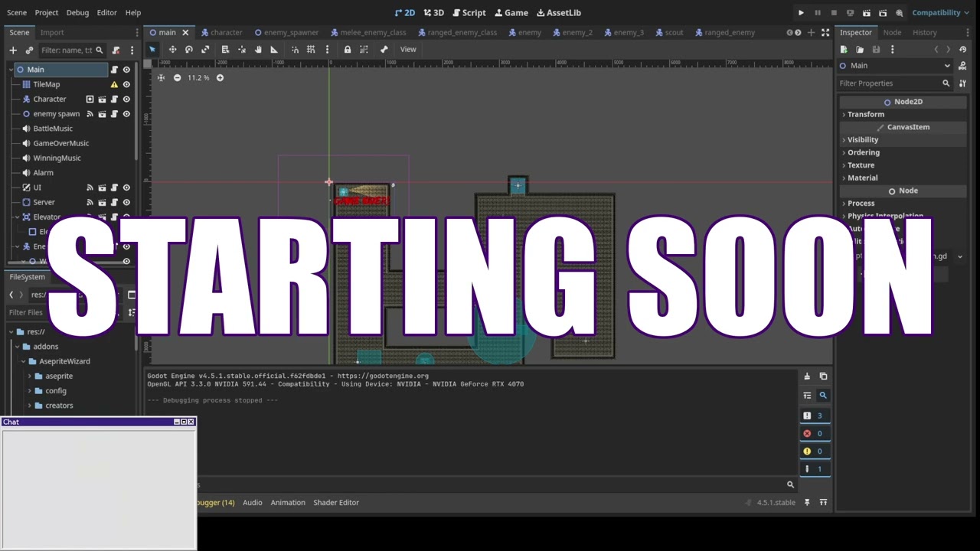Switch to the Import dock tab
980x551 pixels.
(x=52, y=32)
